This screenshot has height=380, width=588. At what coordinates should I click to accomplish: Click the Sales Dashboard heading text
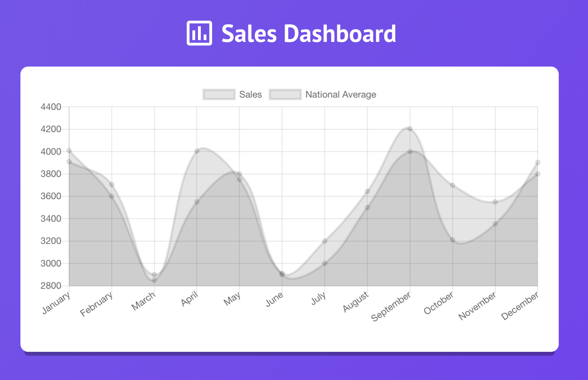click(309, 33)
